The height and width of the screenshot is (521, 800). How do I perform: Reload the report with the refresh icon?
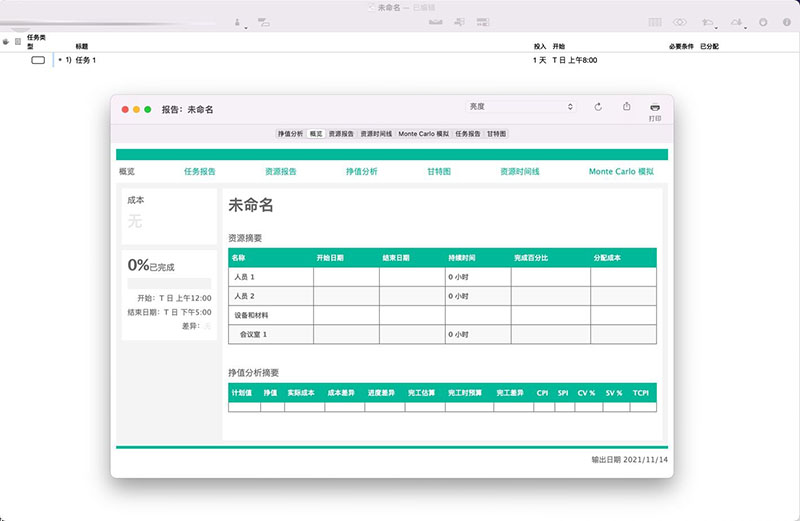598,107
